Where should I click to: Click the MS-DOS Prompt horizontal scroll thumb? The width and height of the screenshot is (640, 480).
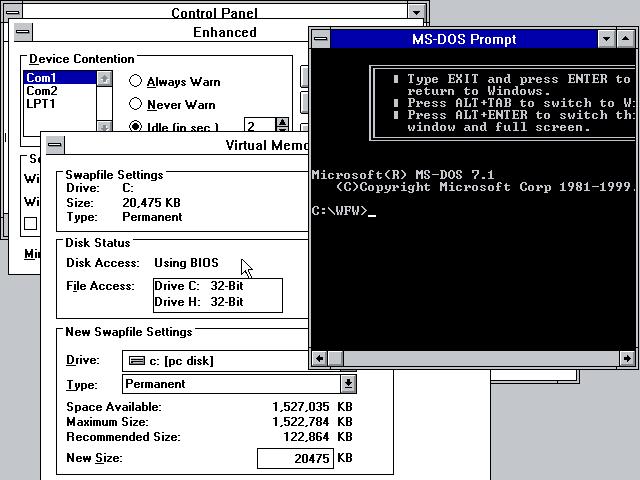tap(336, 359)
